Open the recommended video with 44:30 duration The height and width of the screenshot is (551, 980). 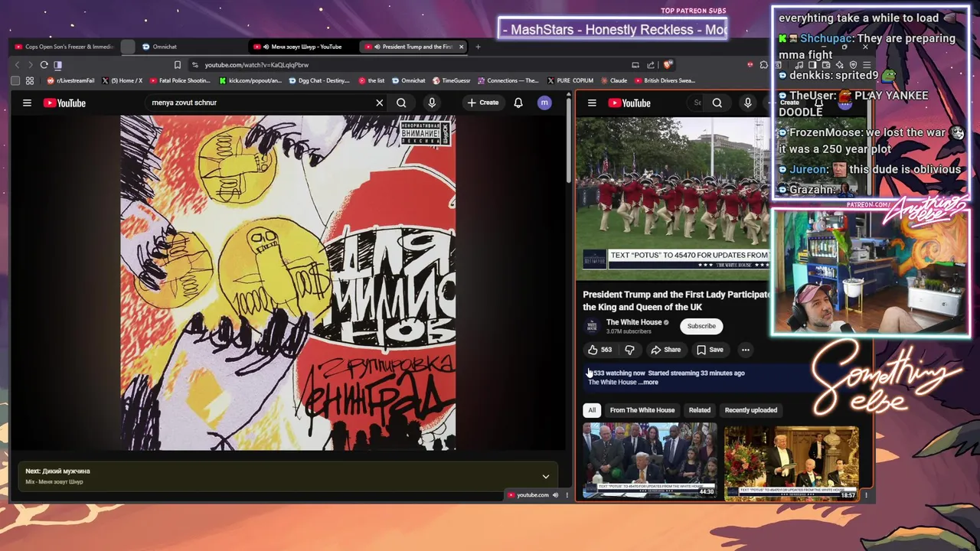pyautogui.click(x=650, y=461)
